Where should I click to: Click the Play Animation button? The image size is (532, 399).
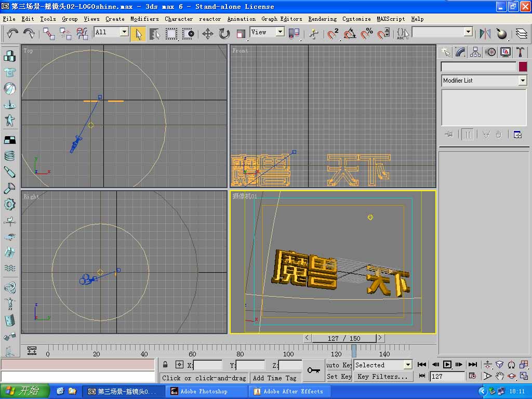[447, 365]
